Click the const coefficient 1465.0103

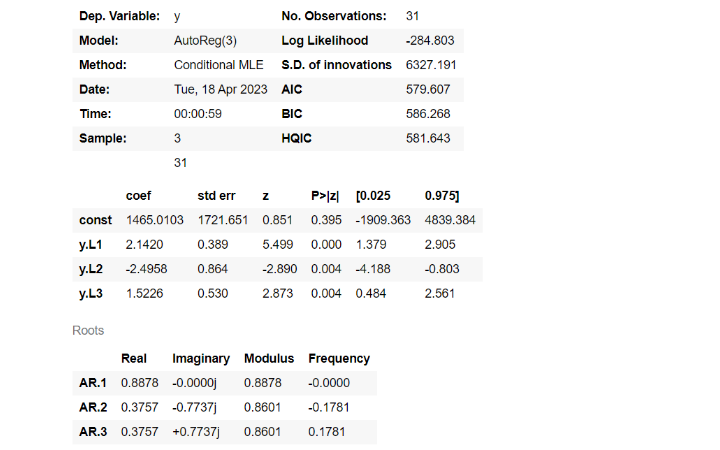point(155,220)
